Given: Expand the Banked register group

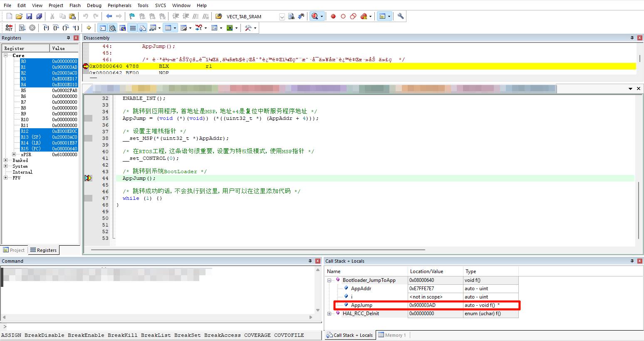Looking at the screenshot, I should [6, 160].
